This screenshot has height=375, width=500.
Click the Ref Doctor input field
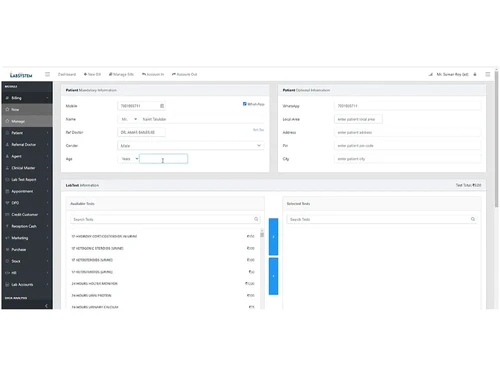(x=141, y=132)
